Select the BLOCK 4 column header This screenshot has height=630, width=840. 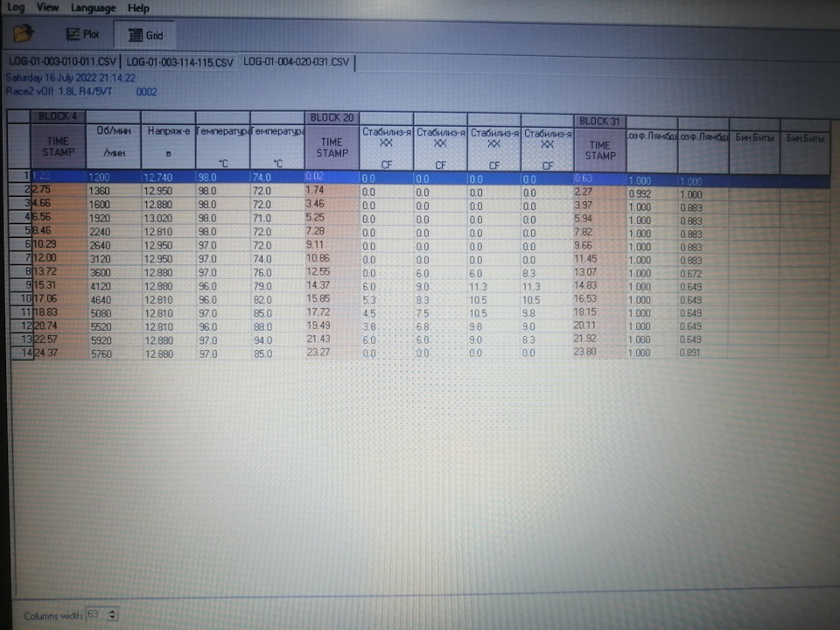(59, 116)
